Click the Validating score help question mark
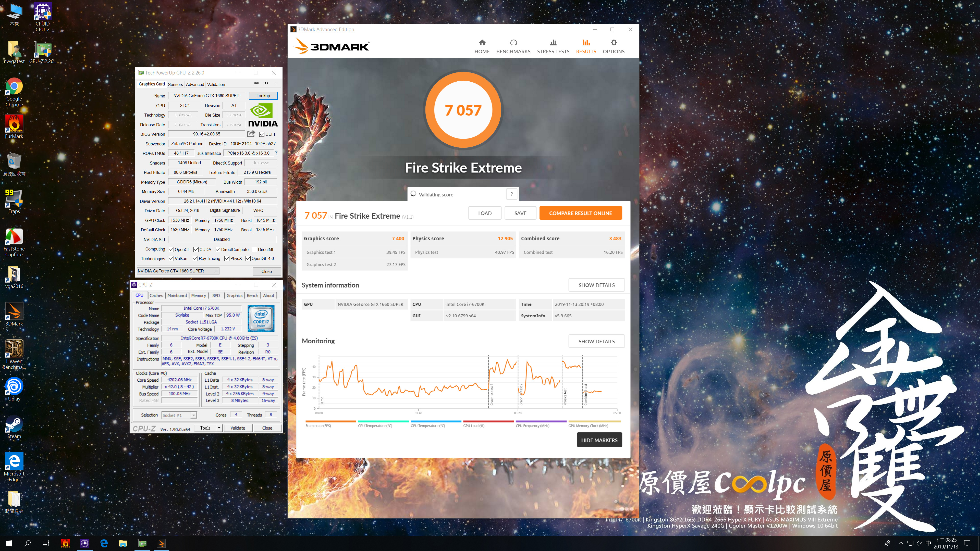Screen dimensions: 980x551 512,194
